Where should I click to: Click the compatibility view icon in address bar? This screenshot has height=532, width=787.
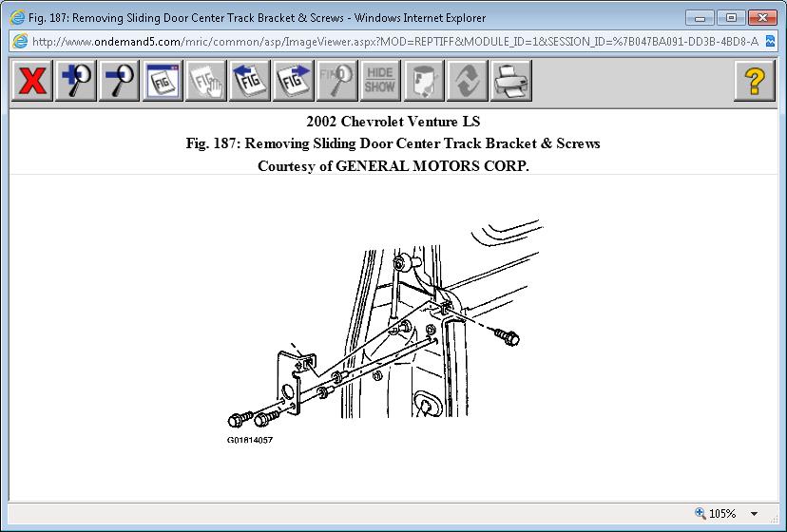771,41
